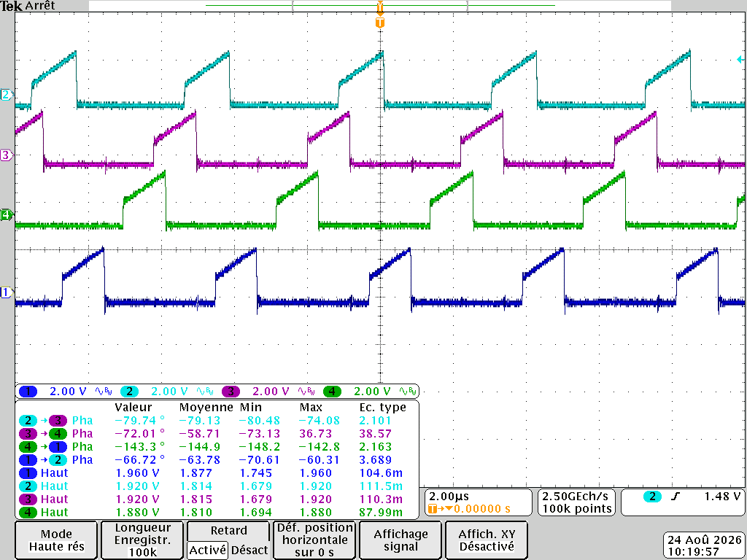Click the 2.50GEch/s sample rate readout
The height and width of the screenshot is (560, 747).
coord(576,496)
